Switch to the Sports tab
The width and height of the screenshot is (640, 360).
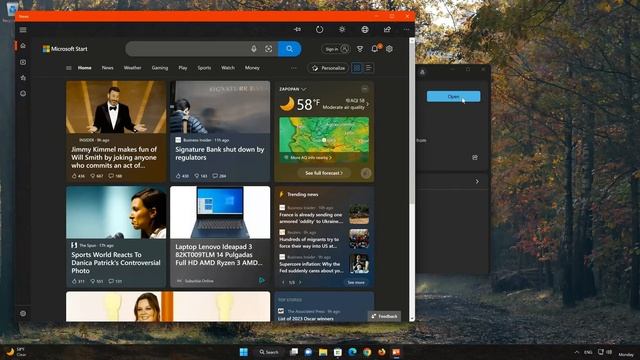[204, 68]
